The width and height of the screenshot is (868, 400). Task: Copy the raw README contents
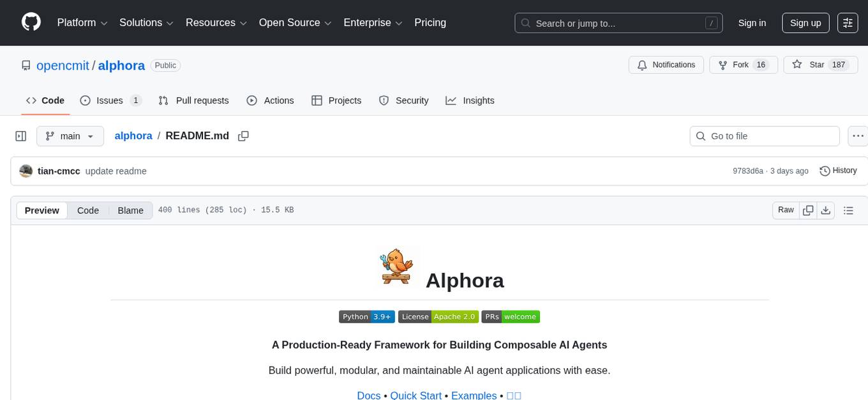point(808,210)
